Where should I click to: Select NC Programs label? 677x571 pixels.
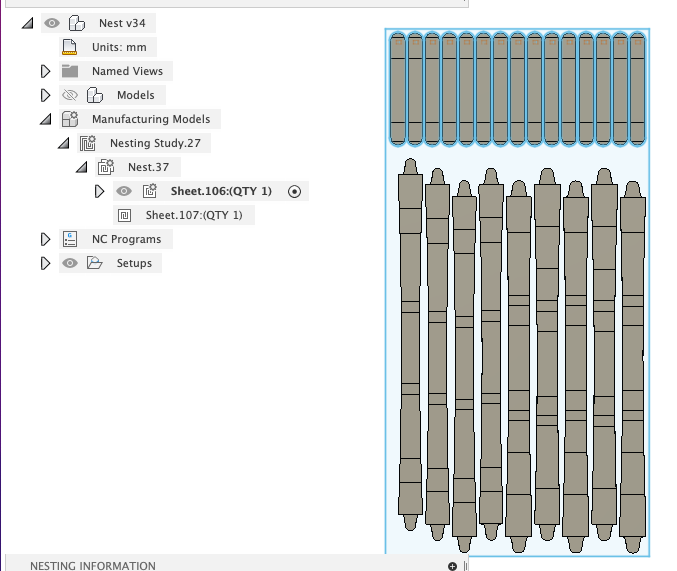coord(127,239)
